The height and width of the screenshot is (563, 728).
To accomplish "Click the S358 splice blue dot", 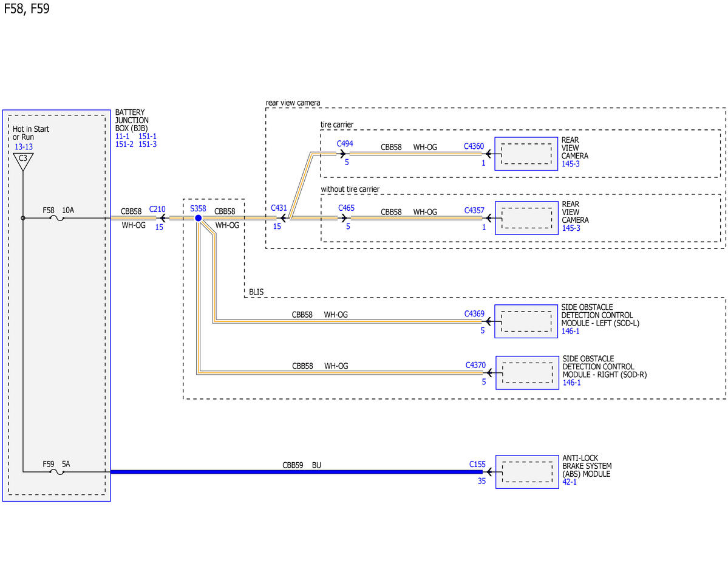I will click(199, 218).
